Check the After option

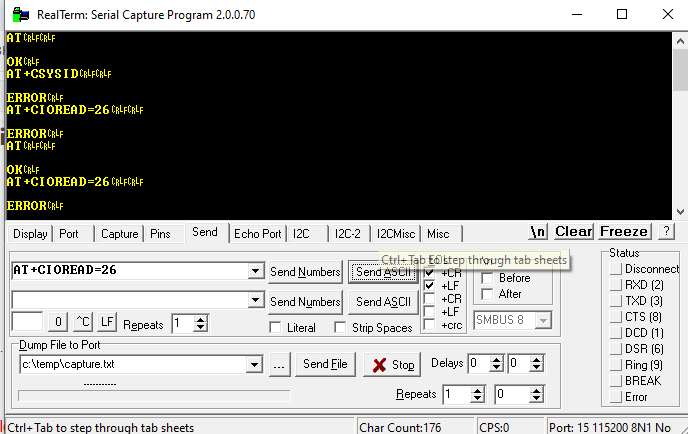(x=487, y=294)
